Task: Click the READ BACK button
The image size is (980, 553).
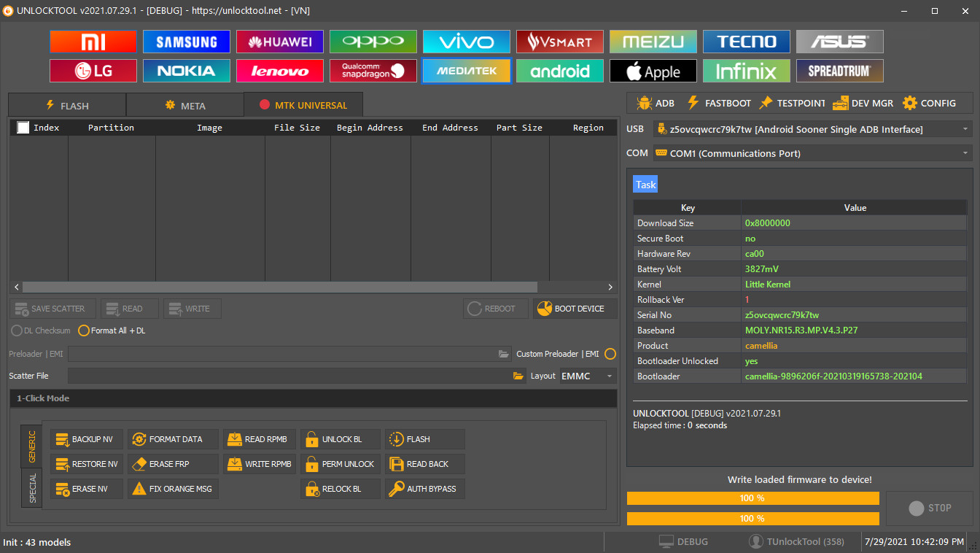Action: point(425,464)
